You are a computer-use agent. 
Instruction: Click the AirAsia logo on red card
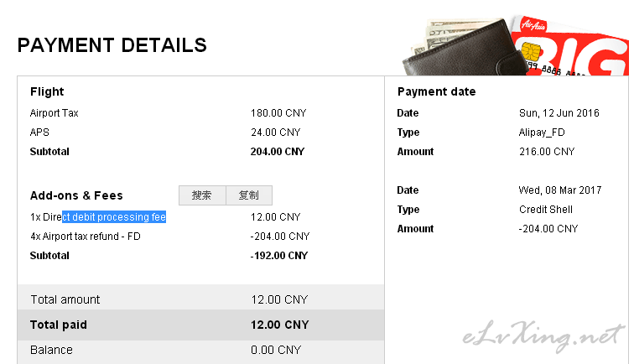(x=533, y=25)
